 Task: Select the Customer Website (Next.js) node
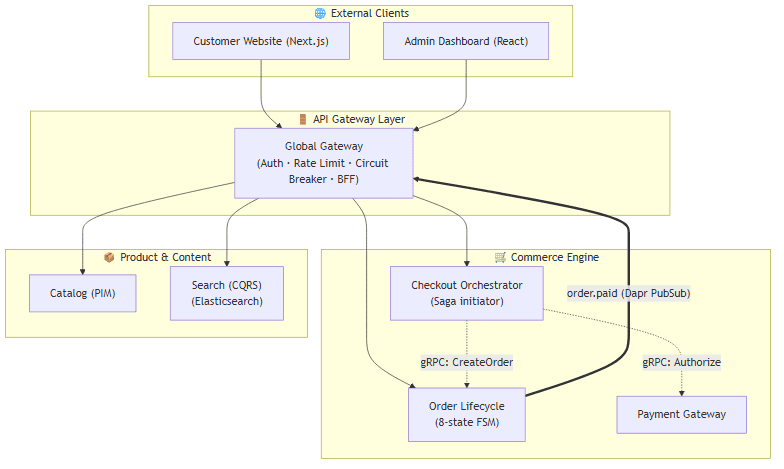pos(261,41)
